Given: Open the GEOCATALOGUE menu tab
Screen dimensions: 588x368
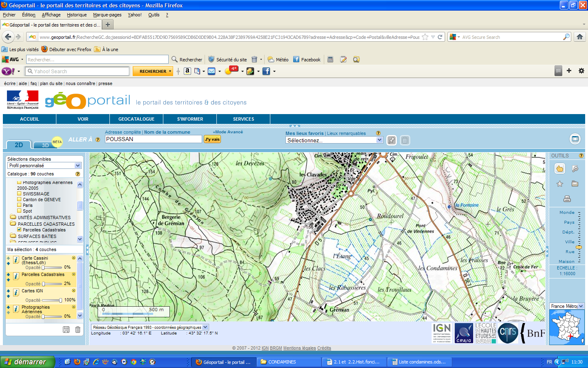Looking at the screenshot, I should tap(136, 119).
